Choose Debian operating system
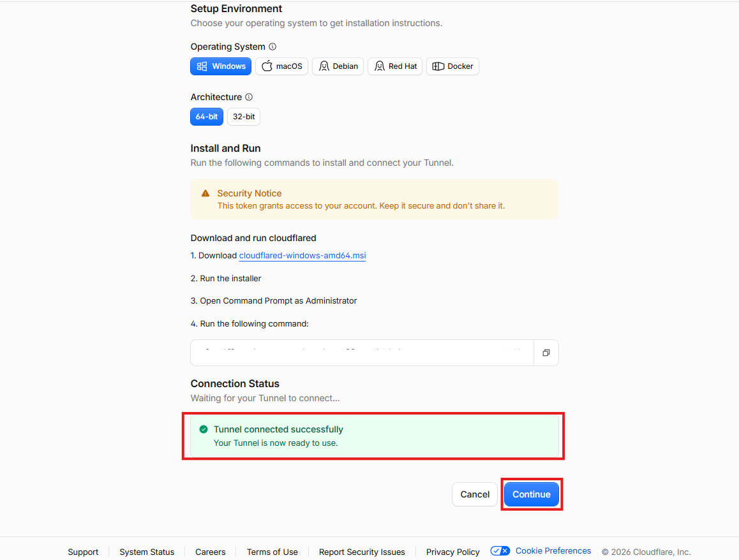Screen dimensions: 739x560 click(x=338, y=66)
